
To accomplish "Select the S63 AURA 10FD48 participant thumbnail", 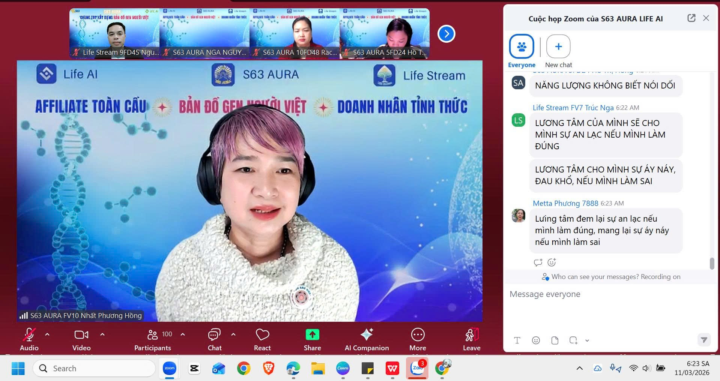I will point(295,33).
